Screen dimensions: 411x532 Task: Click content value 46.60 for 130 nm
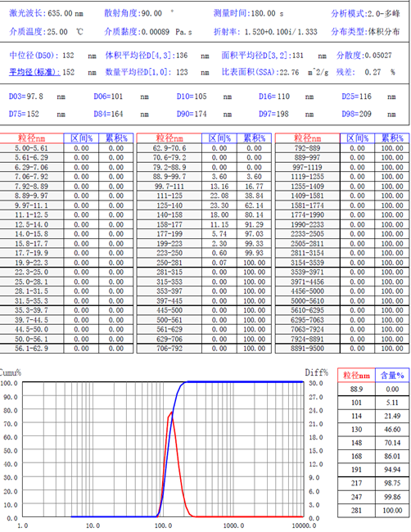[x=392, y=430]
